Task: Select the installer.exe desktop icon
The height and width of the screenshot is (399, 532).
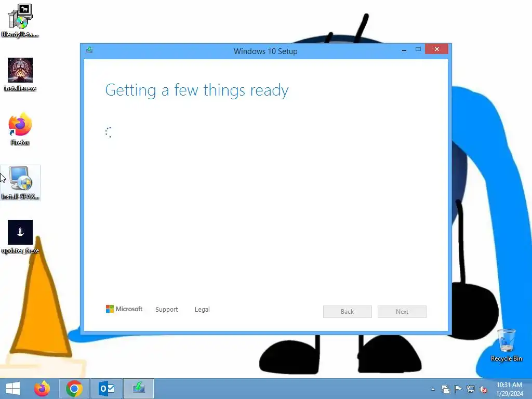Action: (20, 75)
